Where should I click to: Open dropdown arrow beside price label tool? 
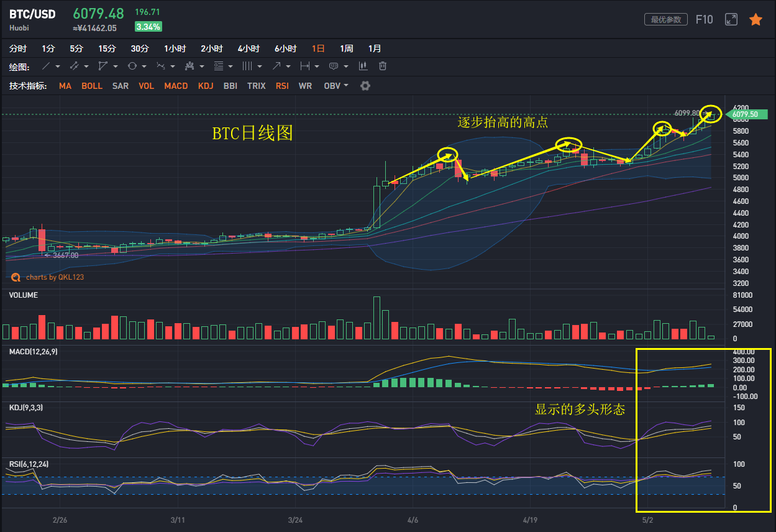coord(345,66)
